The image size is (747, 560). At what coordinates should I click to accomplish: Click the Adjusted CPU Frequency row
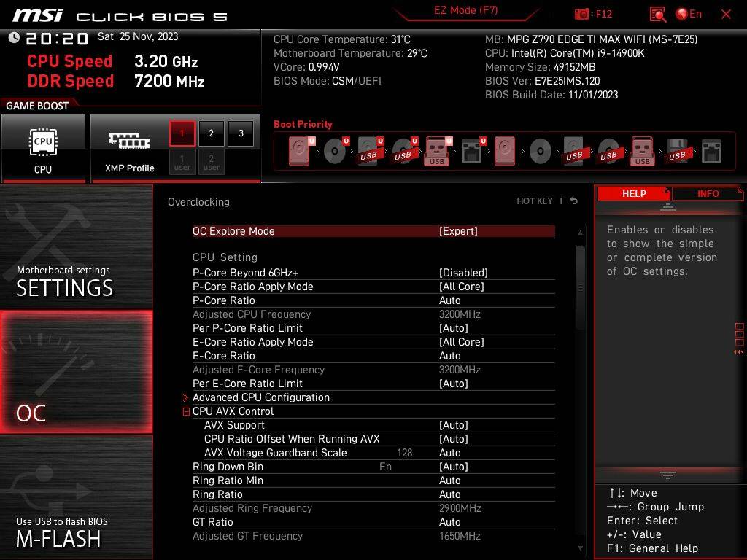(373, 314)
